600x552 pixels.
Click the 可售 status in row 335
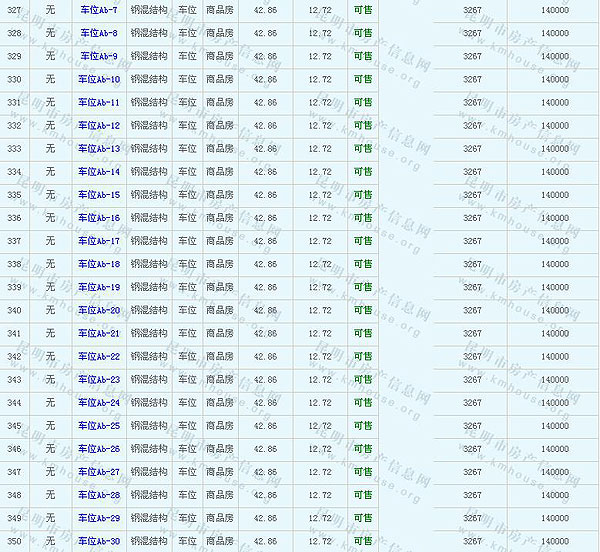click(363, 195)
